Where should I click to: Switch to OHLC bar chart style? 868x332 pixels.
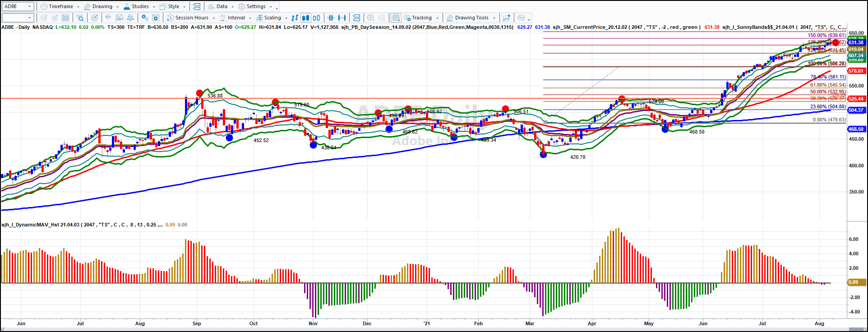point(295,18)
